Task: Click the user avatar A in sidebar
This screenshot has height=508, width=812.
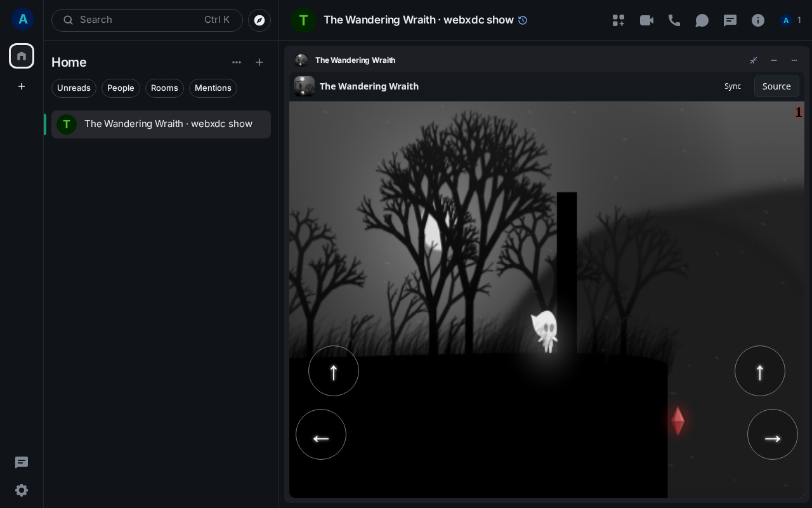Action: (x=23, y=20)
